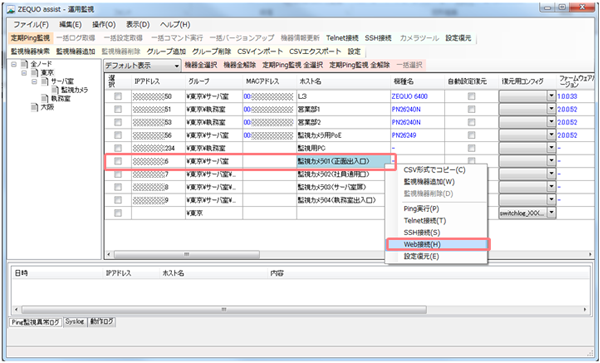
Task: Choose Web接続(H) from the context menu
Action: click(x=438, y=244)
